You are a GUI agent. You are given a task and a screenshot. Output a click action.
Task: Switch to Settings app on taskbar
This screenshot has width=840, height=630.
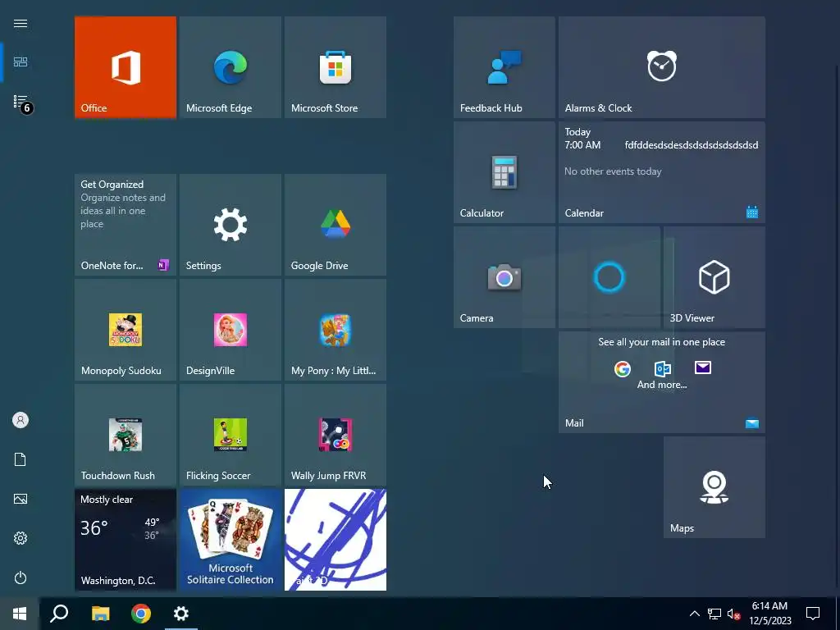click(181, 614)
